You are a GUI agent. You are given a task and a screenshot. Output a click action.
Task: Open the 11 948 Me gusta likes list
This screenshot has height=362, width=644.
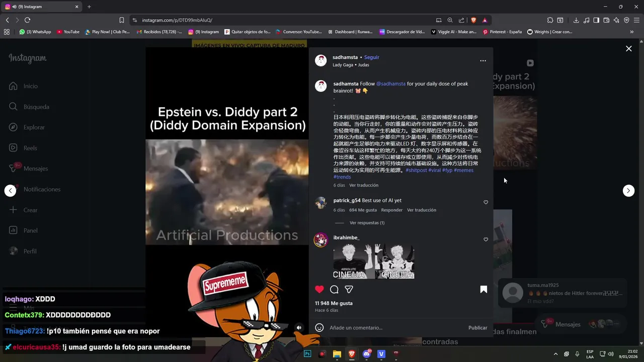tap(334, 303)
